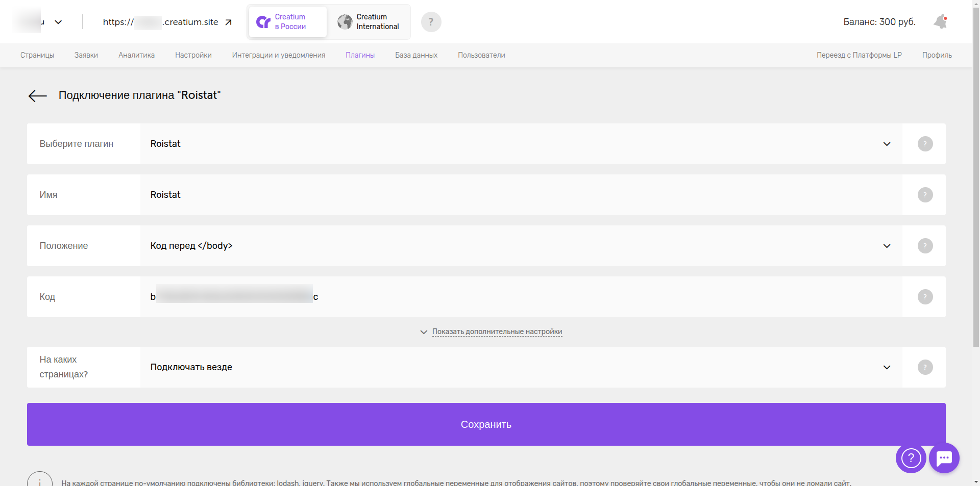Show help hint for the Положение field
This screenshot has width=980, height=486.
pyautogui.click(x=925, y=246)
